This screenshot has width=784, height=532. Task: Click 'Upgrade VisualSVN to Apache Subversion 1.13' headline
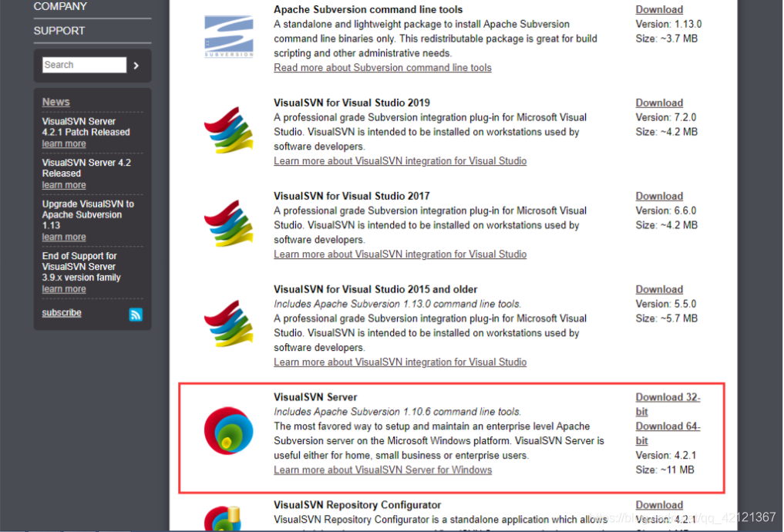[x=88, y=215]
